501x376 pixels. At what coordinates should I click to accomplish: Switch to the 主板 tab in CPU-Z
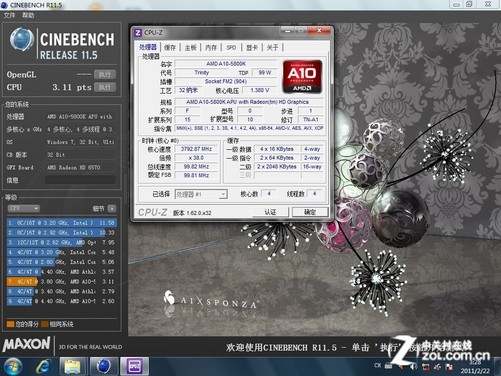pyautogui.click(x=190, y=48)
